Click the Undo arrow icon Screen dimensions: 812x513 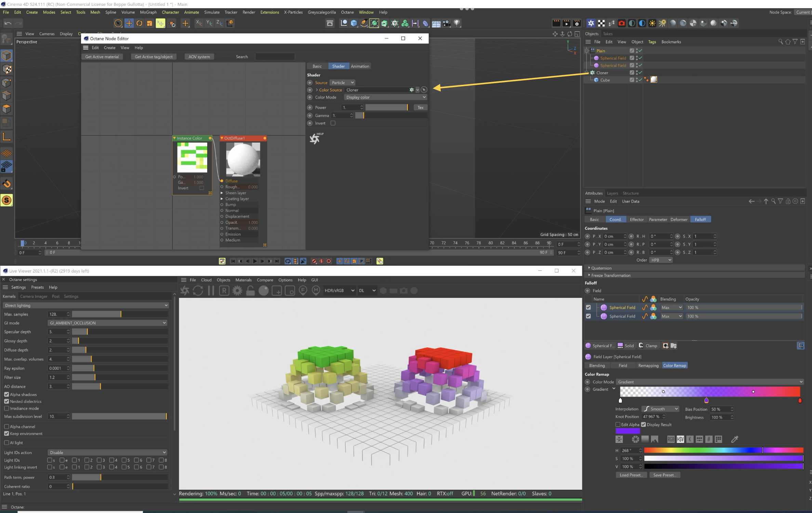[8, 23]
